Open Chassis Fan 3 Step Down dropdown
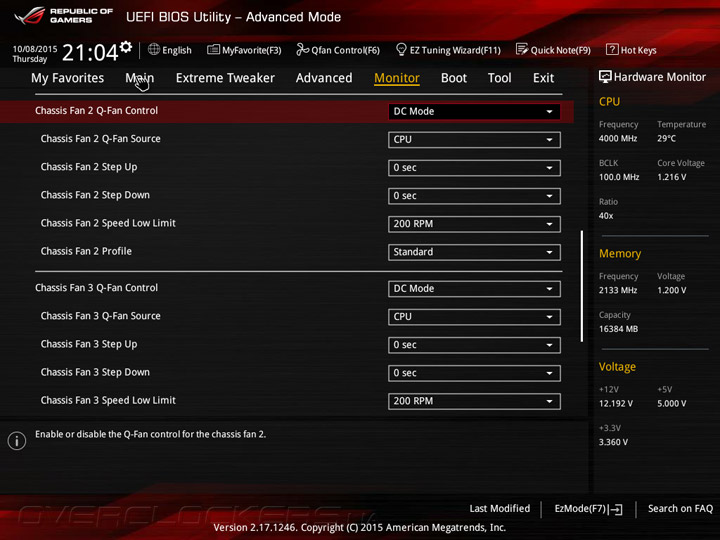Image resolution: width=720 pixels, height=540 pixels. click(474, 373)
